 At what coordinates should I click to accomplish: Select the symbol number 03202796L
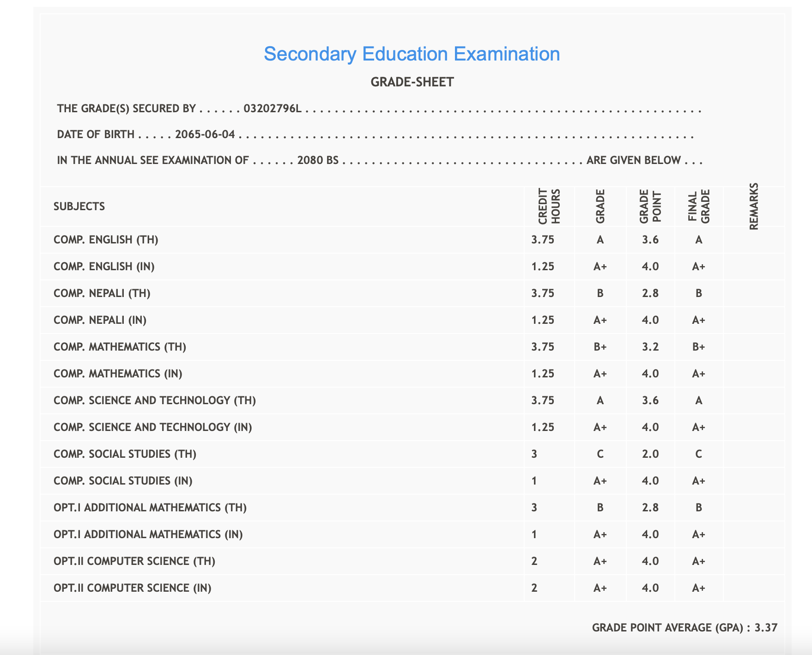click(273, 109)
